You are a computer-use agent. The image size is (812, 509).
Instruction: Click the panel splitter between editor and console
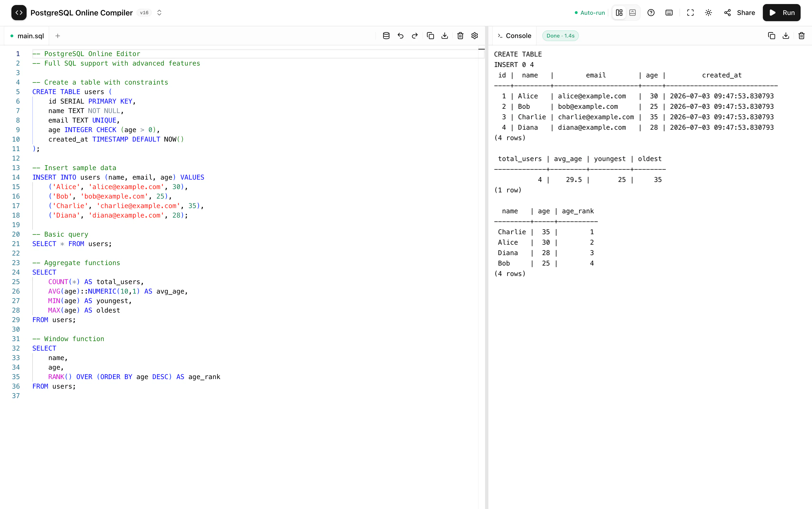pyautogui.click(x=486, y=268)
